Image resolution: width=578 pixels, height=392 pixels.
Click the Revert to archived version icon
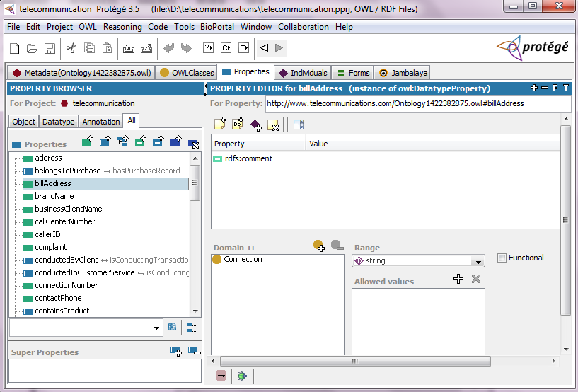(146, 48)
